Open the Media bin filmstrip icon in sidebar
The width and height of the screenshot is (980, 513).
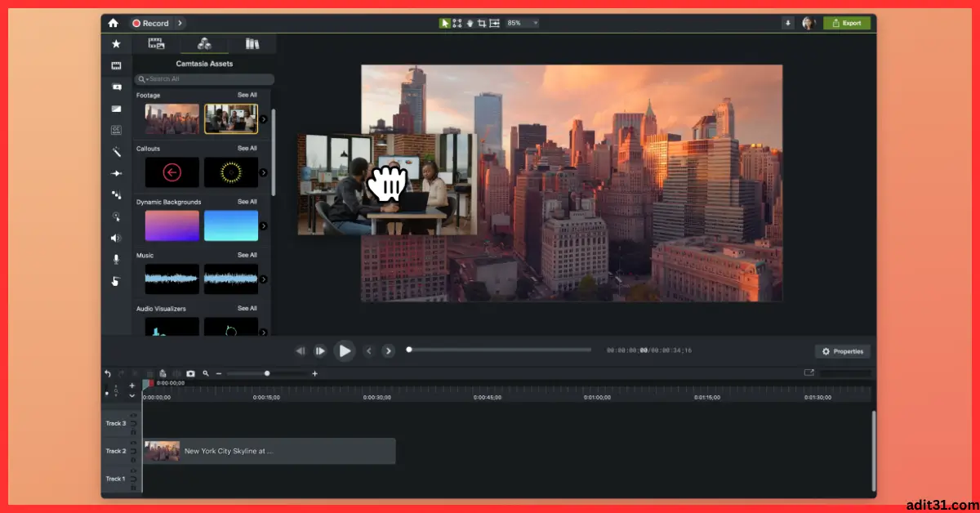116,65
